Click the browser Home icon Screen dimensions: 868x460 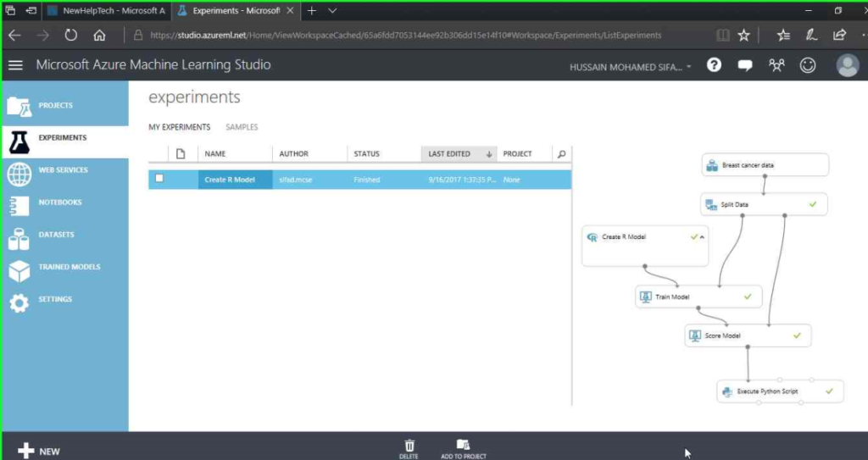(x=100, y=36)
